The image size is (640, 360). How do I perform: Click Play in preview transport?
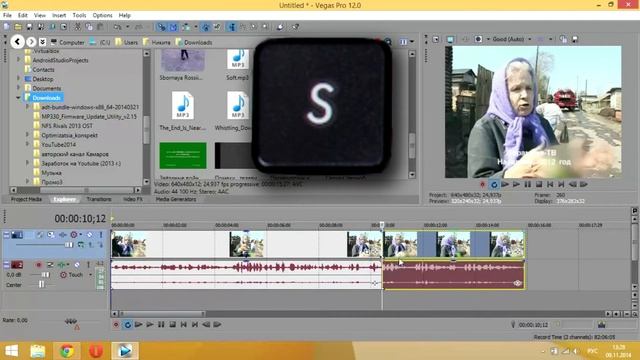coord(516,184)
